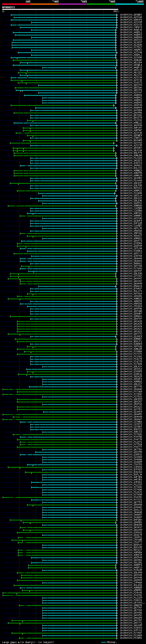The image size is (146, 644).
Task: Select UniRef100_A4QPJ6 entry
Action: (131, 30)
